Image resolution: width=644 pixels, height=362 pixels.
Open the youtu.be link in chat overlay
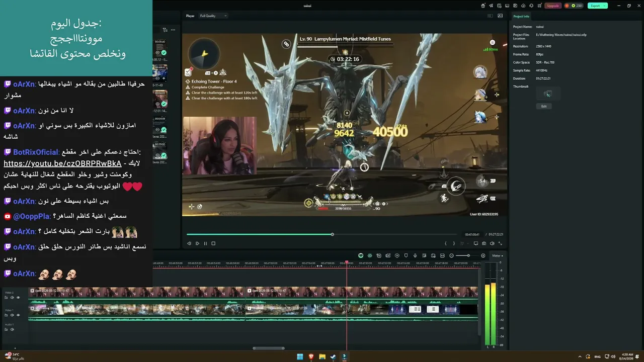tap(62, 163)
